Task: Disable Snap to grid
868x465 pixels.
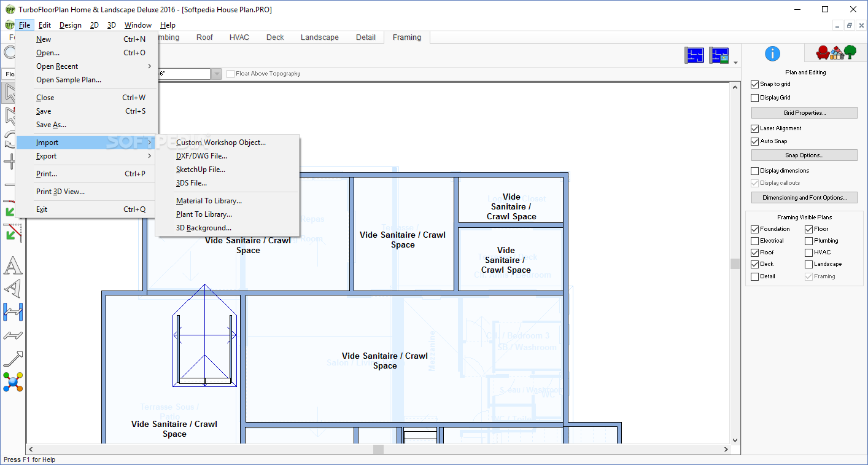Action: coord(755,84)
